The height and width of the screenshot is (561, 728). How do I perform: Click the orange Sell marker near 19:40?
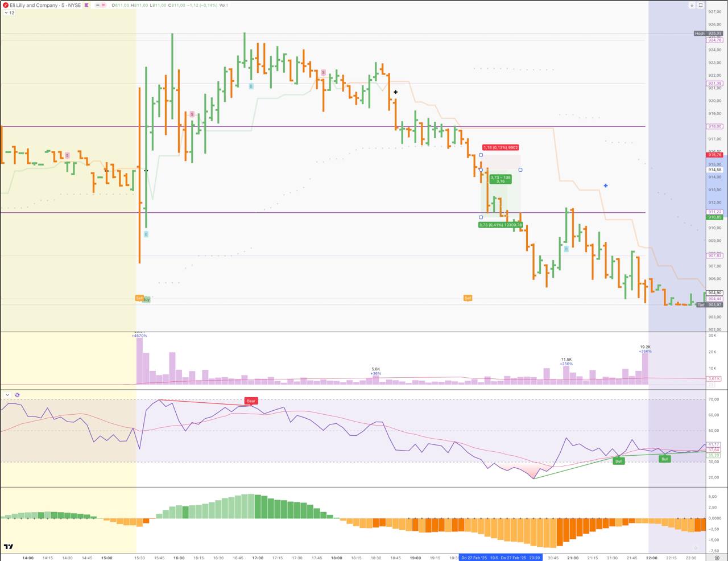tap(468, 298)
